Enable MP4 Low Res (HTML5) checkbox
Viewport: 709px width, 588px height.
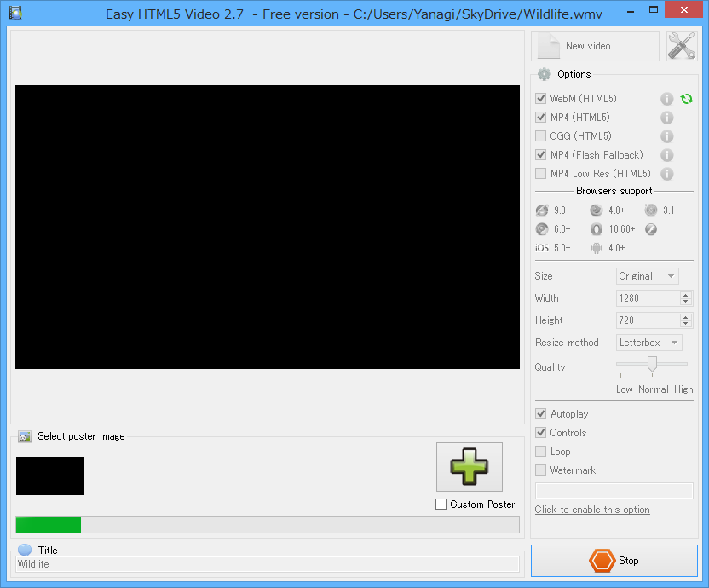pos(541,174)
